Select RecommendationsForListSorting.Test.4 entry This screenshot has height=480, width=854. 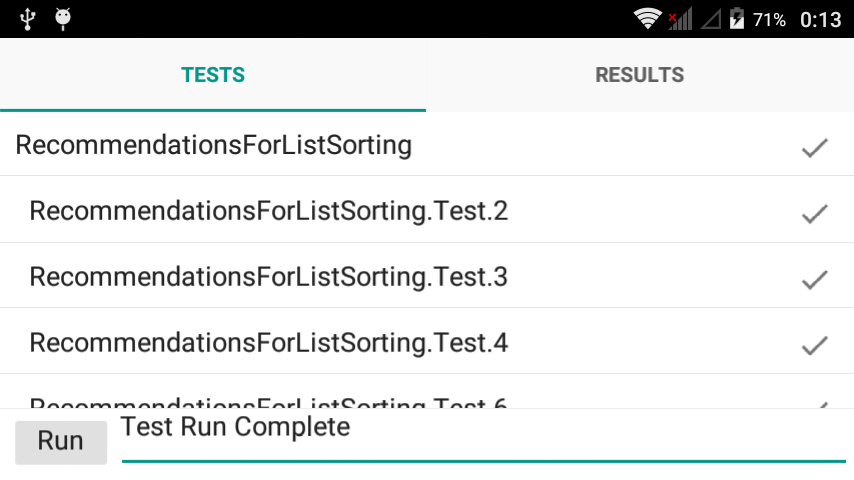(269, 343)
